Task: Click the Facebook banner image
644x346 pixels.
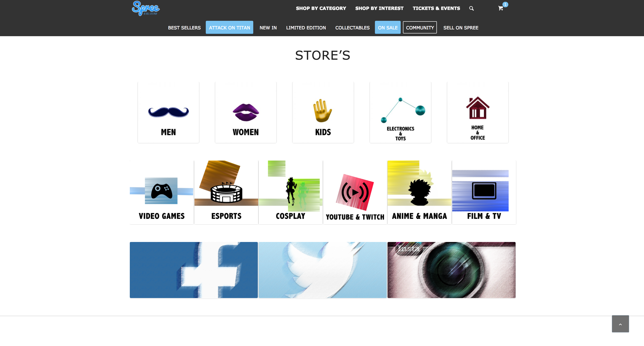Action: [x=194, y=270]
